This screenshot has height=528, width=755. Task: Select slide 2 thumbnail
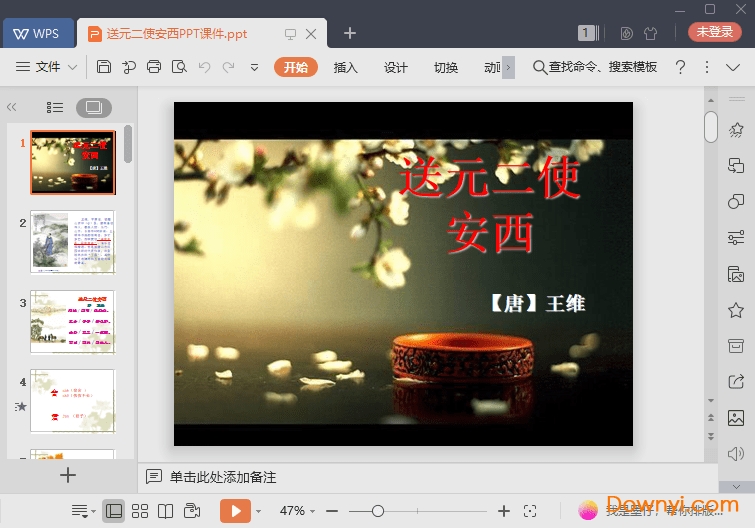(73, 242)
